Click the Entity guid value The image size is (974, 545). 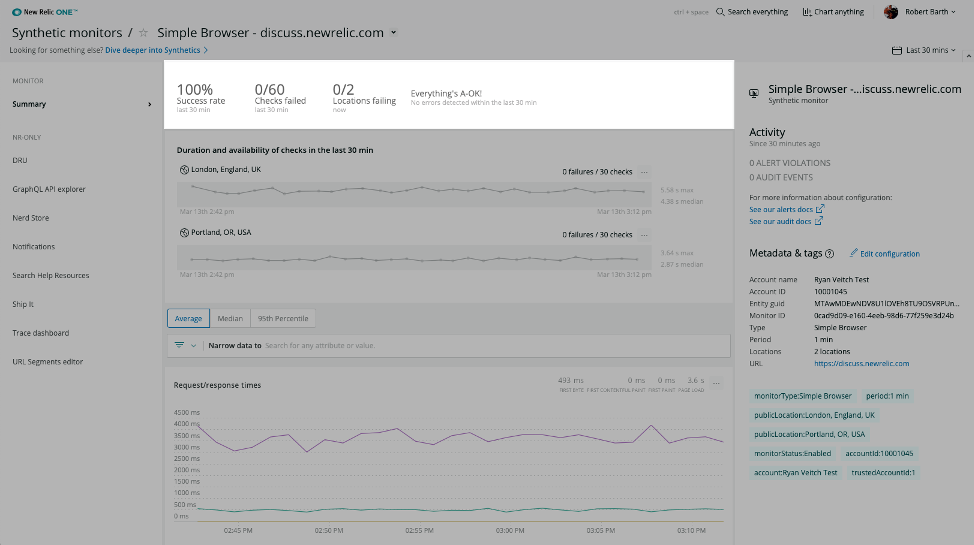(886, 304)
